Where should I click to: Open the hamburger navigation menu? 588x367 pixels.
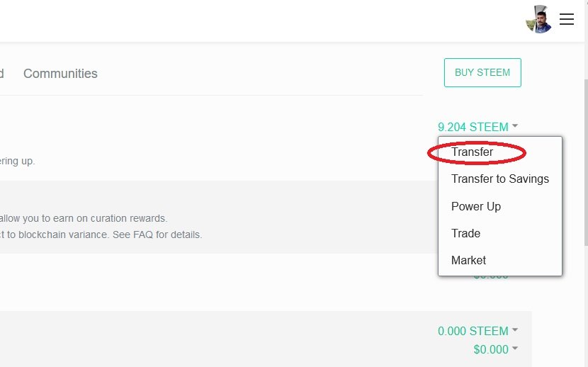click(x=567, y=19)
